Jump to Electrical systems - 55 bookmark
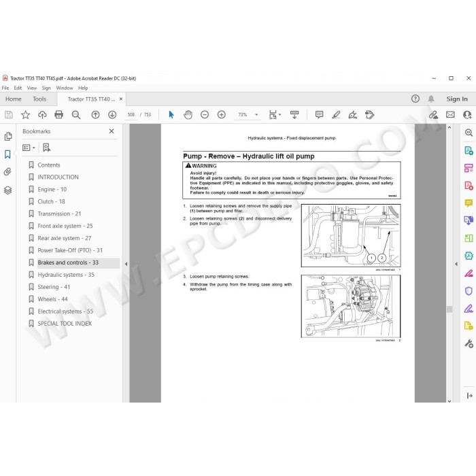 (x=65, y=311)
